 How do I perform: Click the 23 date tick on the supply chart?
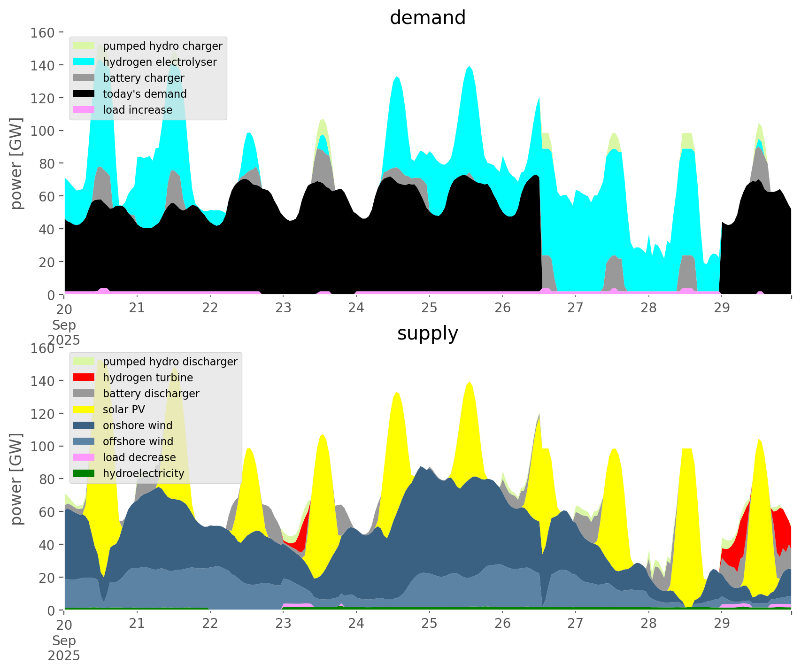(283, 624)
